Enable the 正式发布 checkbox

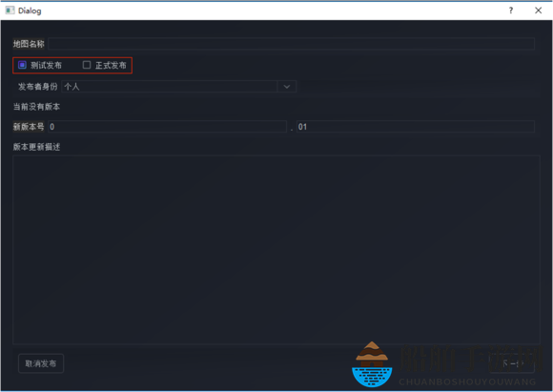point(87,65)
